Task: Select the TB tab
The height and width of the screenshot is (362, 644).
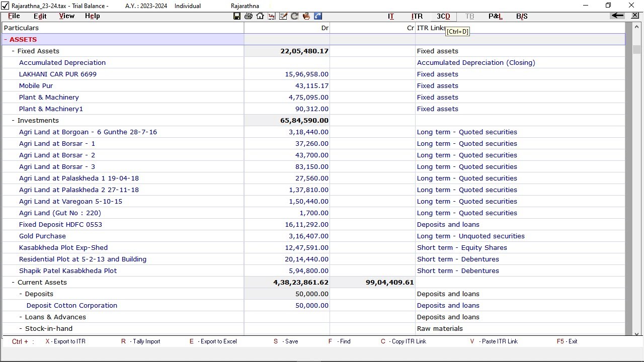Action: point(469,17)
